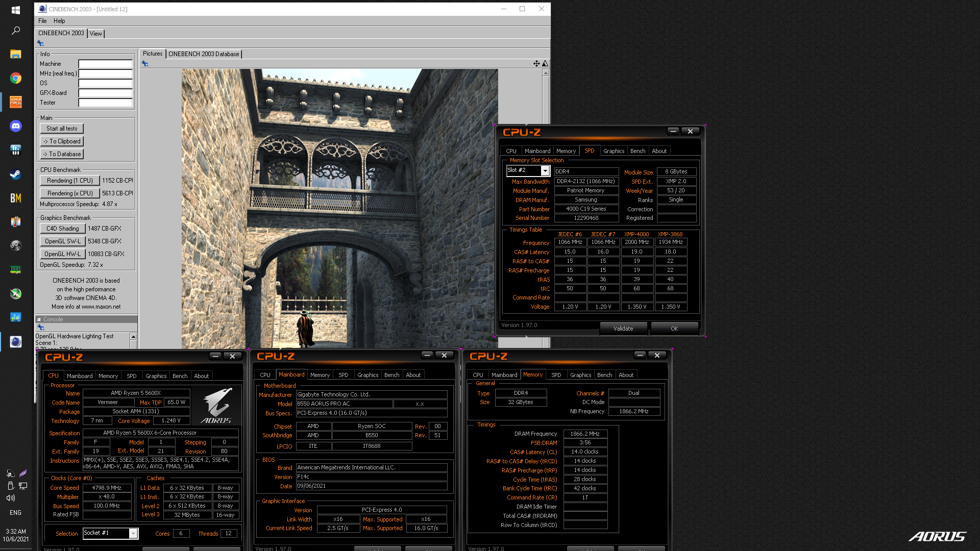Open Graphics tab in SPD CPU-Z window
The width and height of the screenshot is (980, 551).
pos(614,151)
